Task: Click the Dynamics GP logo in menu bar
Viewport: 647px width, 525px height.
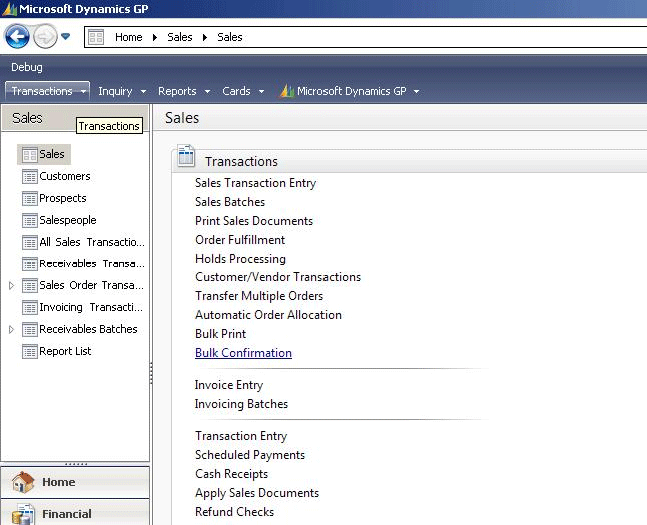Action: 287,91
